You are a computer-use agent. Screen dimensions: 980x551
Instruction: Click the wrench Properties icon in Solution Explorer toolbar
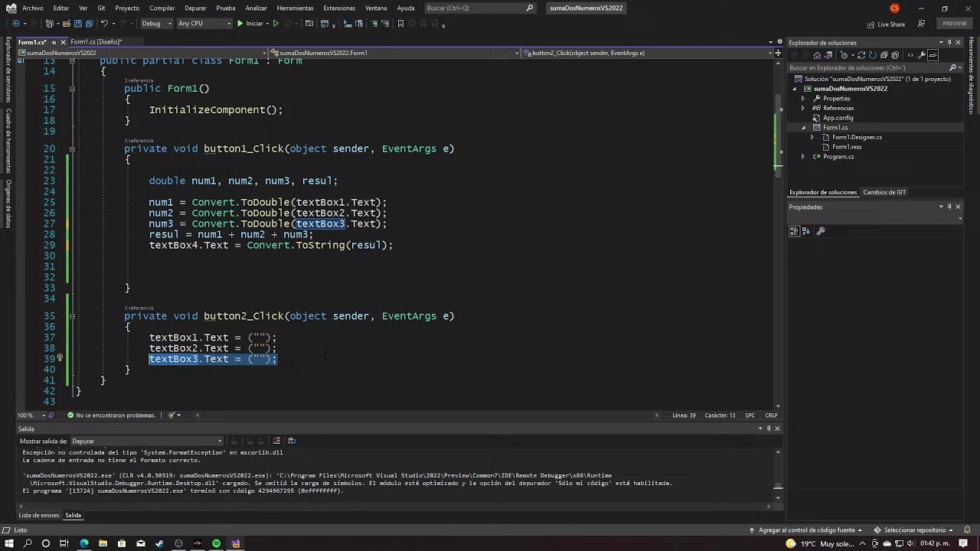coord(922,55)
